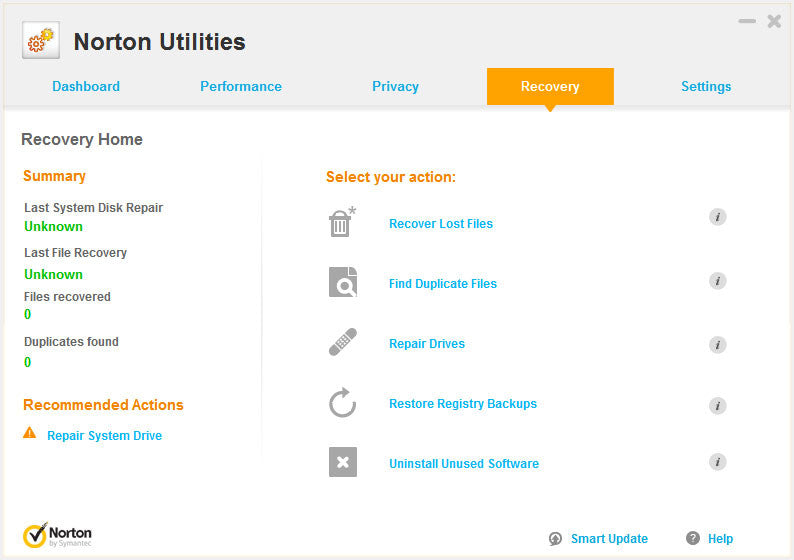The image size is (794, 560).
Task: Go to the Privacy tab
Action: click(395, 87)
